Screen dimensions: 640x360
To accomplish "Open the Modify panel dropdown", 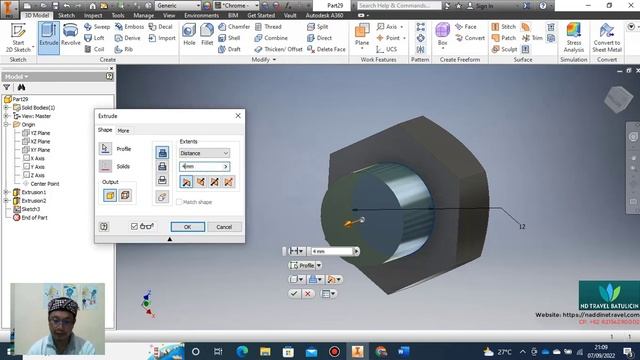I will (264, 60).
